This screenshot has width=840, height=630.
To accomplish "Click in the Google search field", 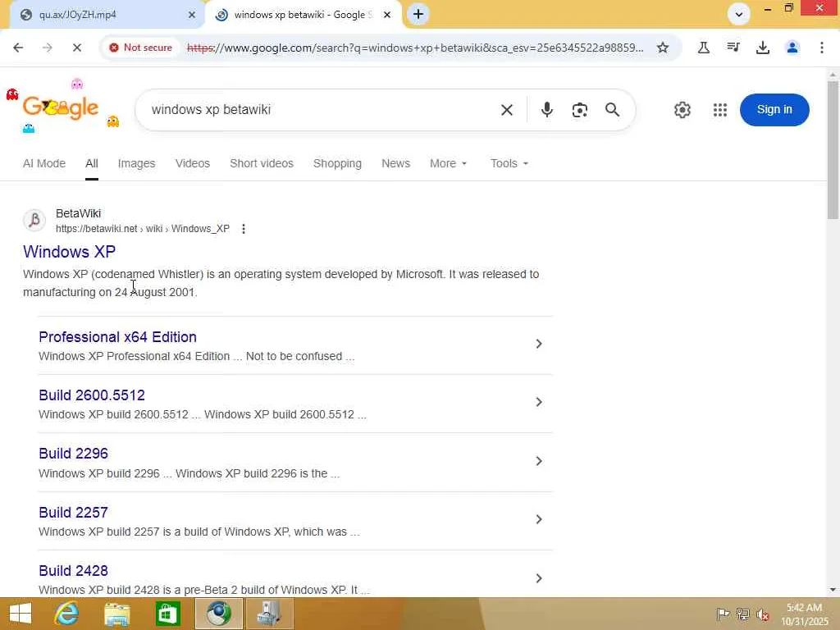I will click(x=322, y=110).
